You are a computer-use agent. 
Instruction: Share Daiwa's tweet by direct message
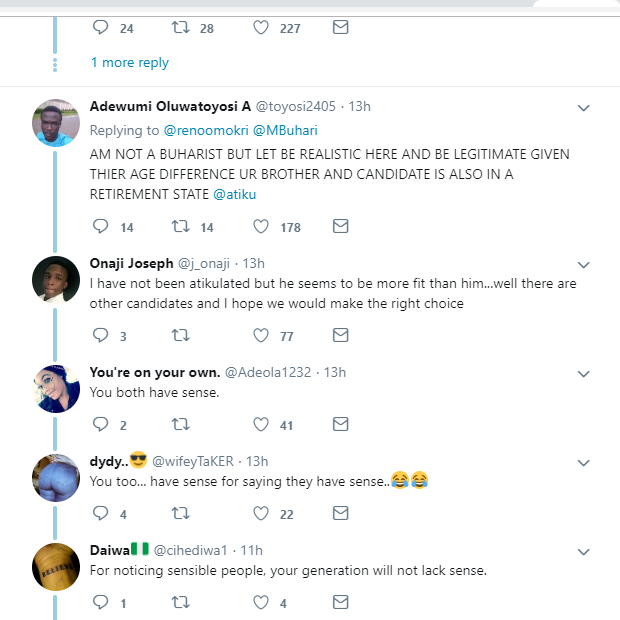pyautogui.click(x=340, y=602)
